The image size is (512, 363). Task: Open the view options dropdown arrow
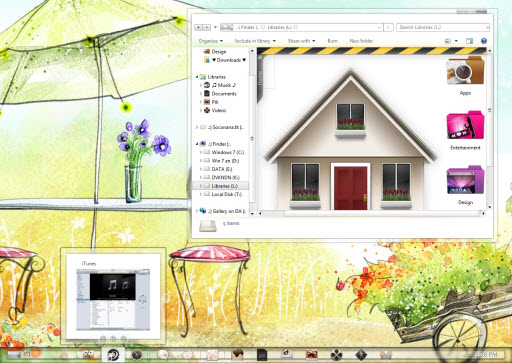456,41
